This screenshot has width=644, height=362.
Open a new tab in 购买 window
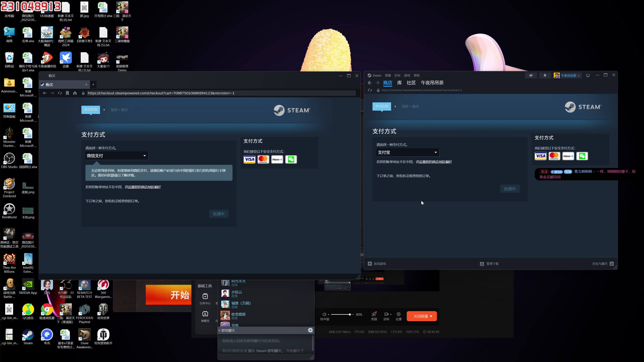pos(93,84)
